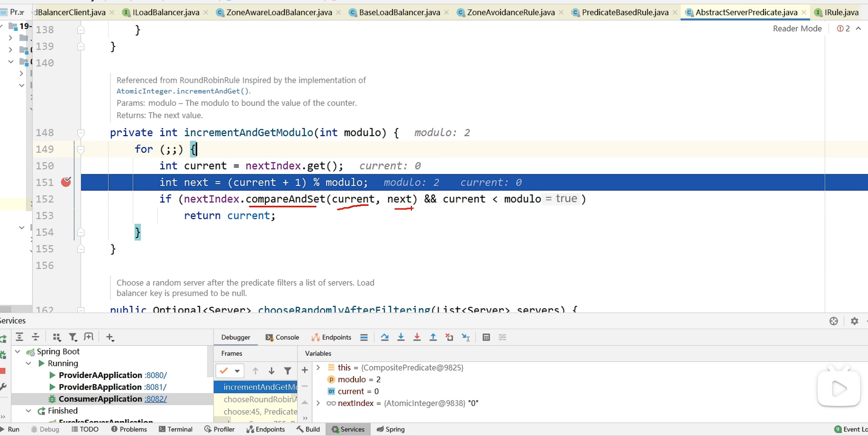The image size is (868, 436).
Task: Open the Problems tool window
Action: [x=129, y=429]
